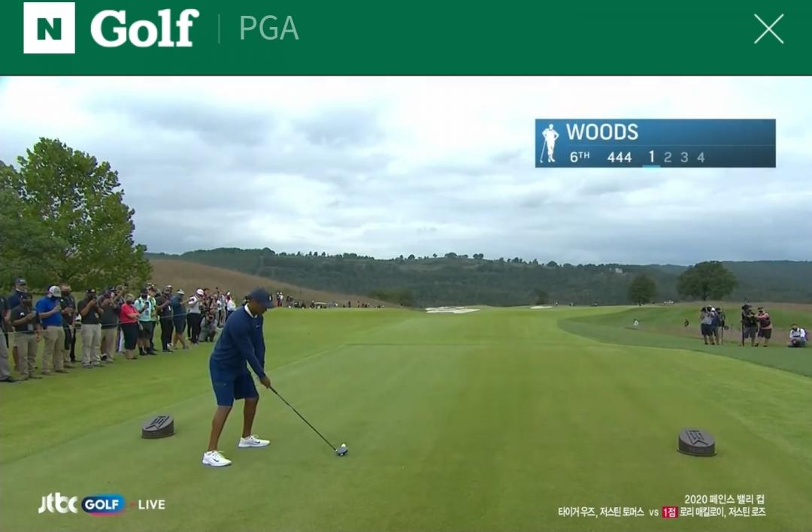Click the 2020 페인스 밸리 컵 title
This screenshot has width=812, height=532.
tap(724, 499)
